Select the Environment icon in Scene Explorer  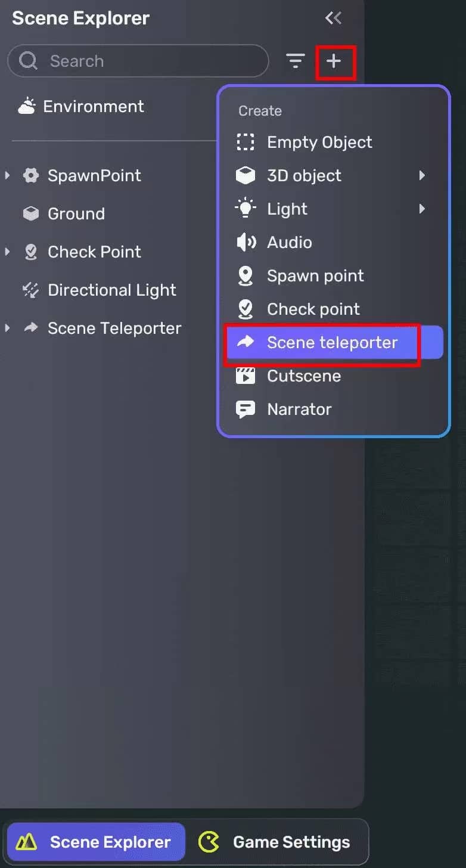pos(27,106)
